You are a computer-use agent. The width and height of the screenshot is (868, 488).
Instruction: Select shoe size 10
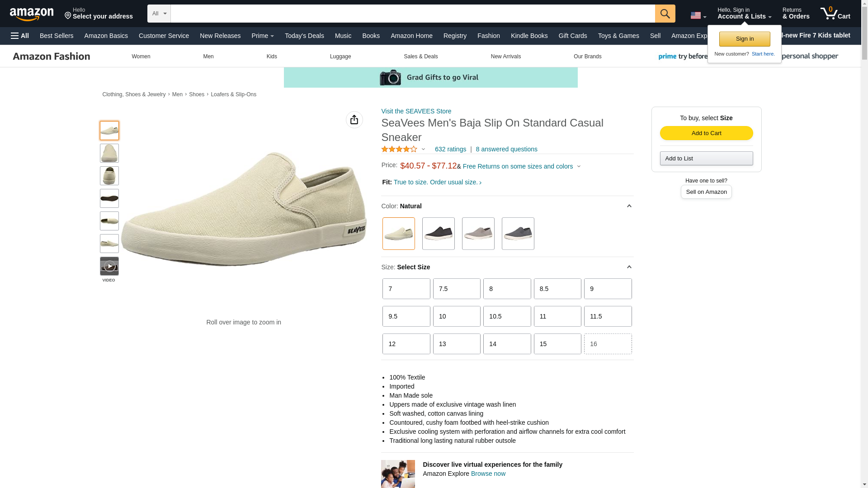(x=457, y=316)
